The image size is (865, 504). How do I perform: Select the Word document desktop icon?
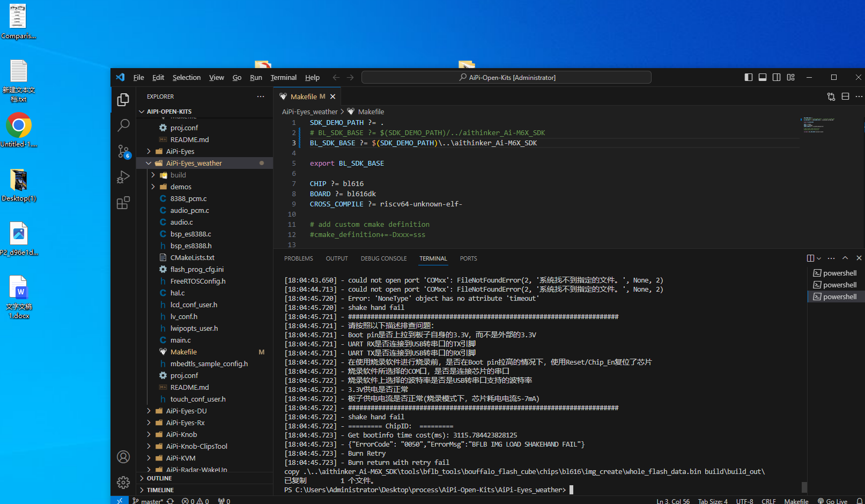click(19, 297)
